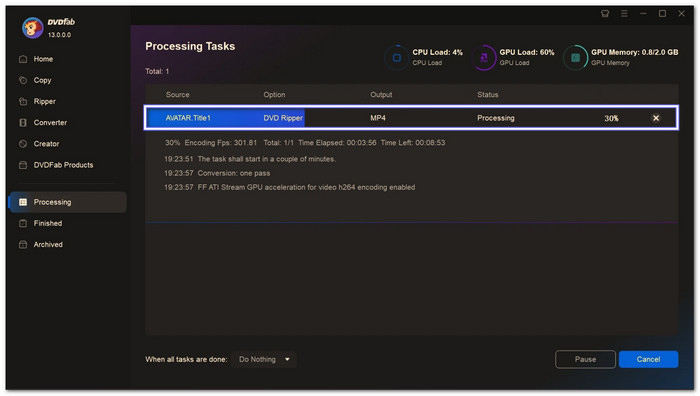Click the Processing list icon
700x396 pixels.
[x=23, y=202]
